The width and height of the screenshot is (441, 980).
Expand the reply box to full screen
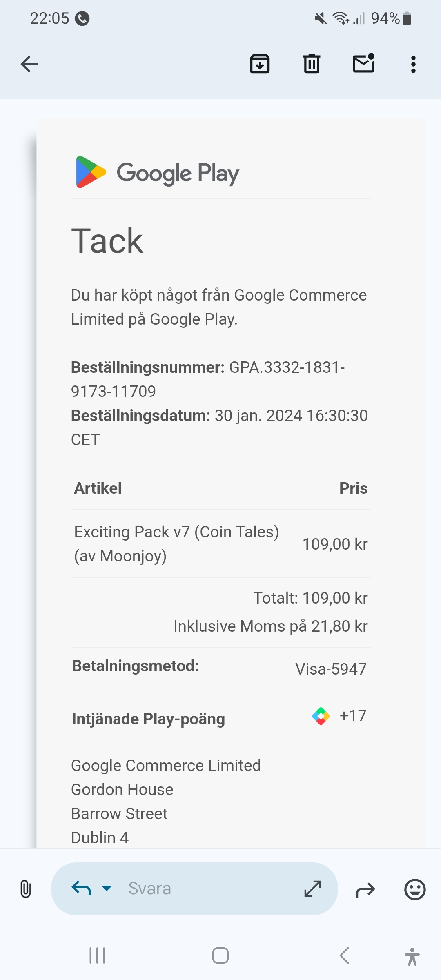(313, 889)
